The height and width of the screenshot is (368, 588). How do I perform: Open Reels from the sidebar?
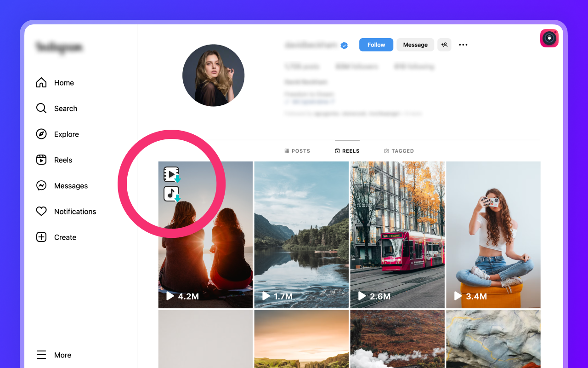click(x=54, y=160)
